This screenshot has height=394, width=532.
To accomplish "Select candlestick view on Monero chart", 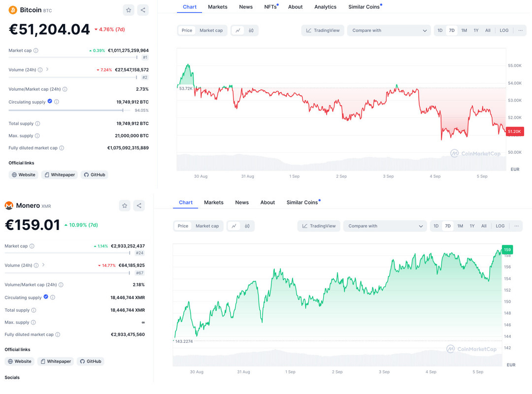I will (247, 226).
